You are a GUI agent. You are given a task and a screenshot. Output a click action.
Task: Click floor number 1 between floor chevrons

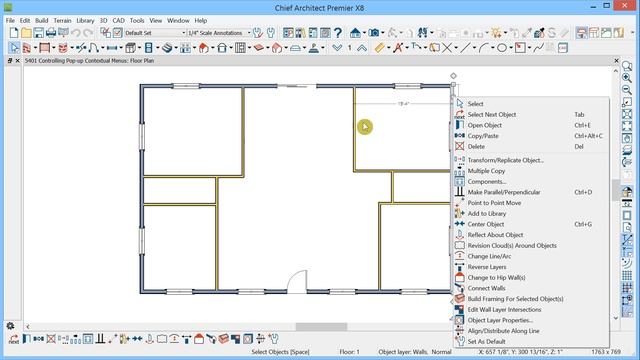(x=350, y=48)
